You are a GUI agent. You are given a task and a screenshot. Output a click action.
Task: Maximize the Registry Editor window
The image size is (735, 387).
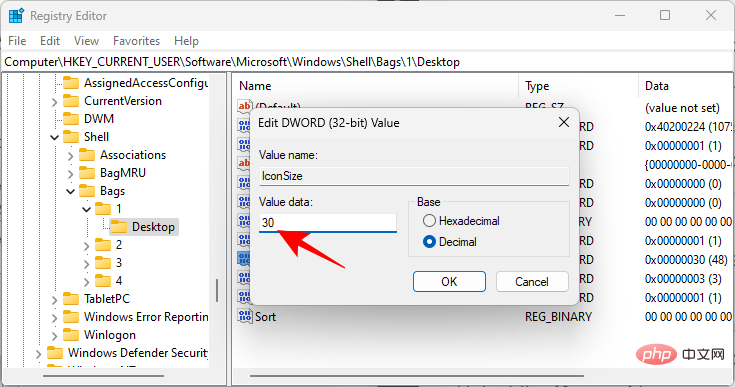click(x=665, y=15)
